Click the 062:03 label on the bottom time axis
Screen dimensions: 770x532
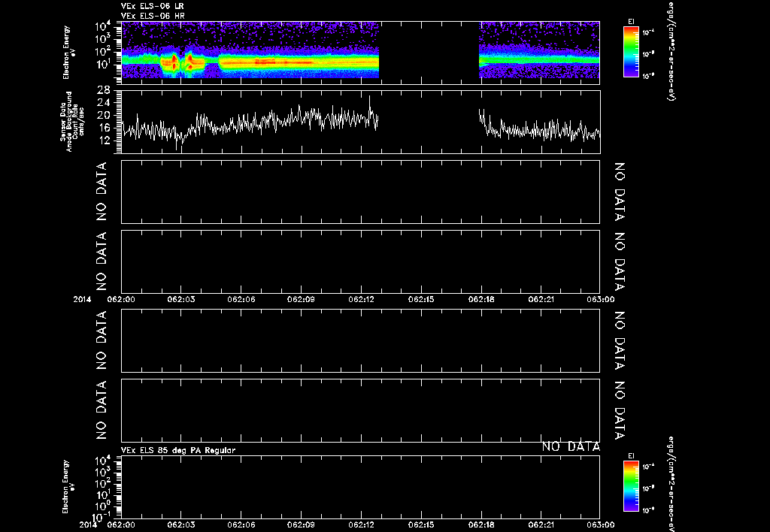[x=181, y=524]
